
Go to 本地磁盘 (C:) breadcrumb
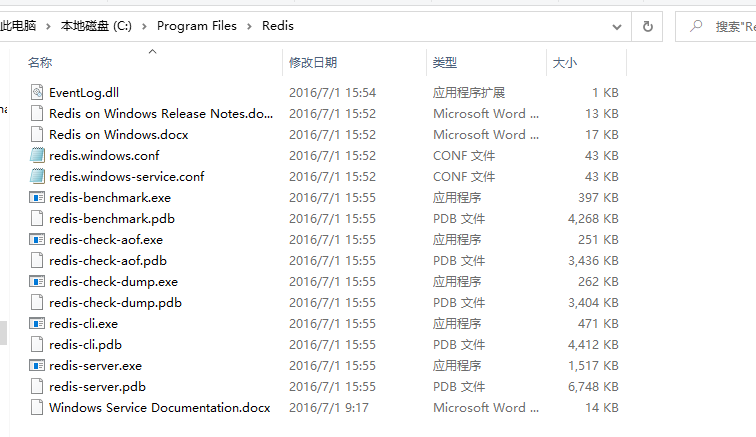(96, 26)
